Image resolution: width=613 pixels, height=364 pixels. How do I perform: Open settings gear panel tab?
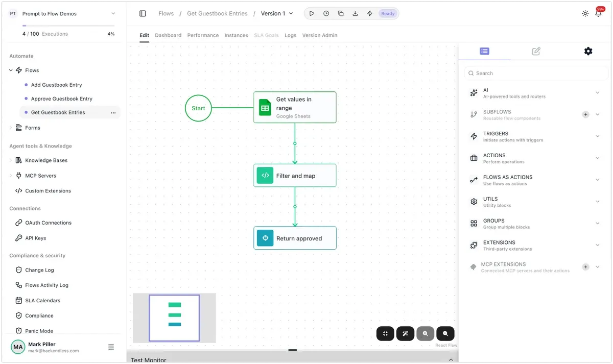click(x=588, y=51)
